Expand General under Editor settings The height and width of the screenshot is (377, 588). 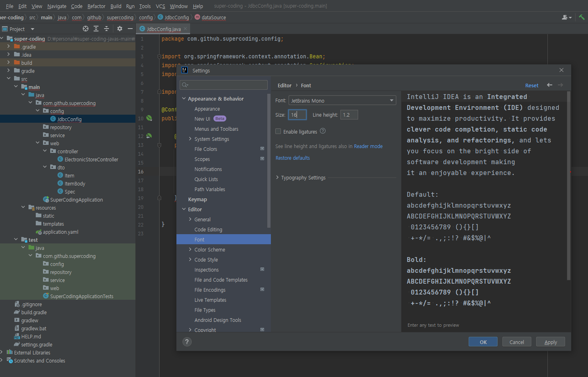(x=191, y=219)
